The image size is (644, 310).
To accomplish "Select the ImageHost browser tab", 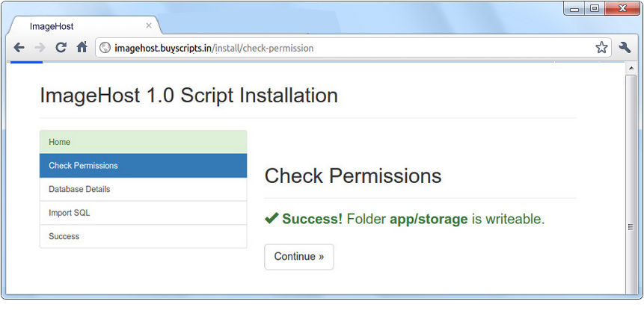I will pyautogui.click(x=75, y=26).
